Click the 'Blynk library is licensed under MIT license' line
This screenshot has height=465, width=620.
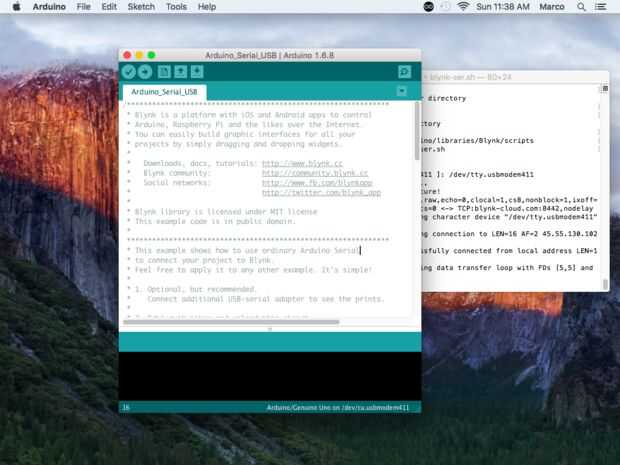click(226, 212)
